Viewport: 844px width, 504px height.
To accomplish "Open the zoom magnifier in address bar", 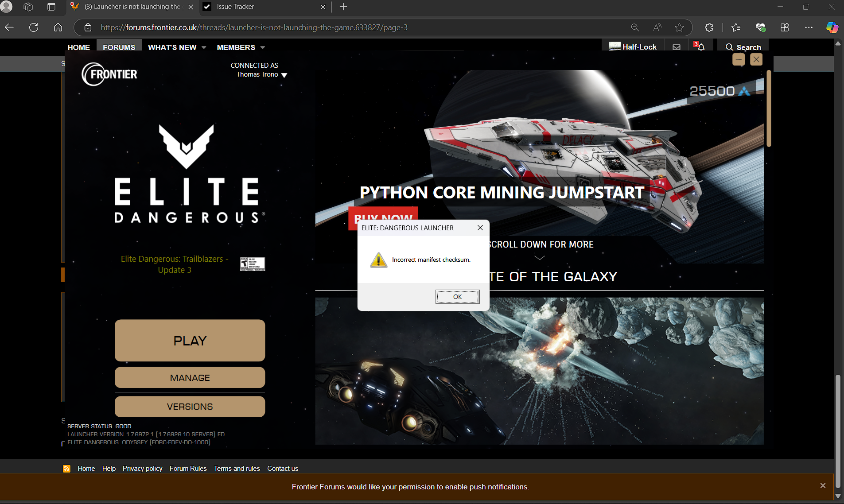I will tap(635, 27).
